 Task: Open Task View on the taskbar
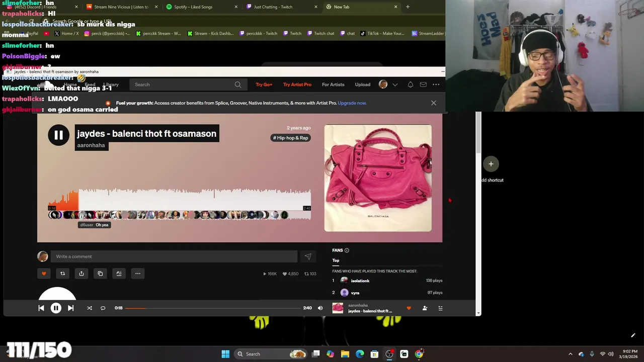315,354
